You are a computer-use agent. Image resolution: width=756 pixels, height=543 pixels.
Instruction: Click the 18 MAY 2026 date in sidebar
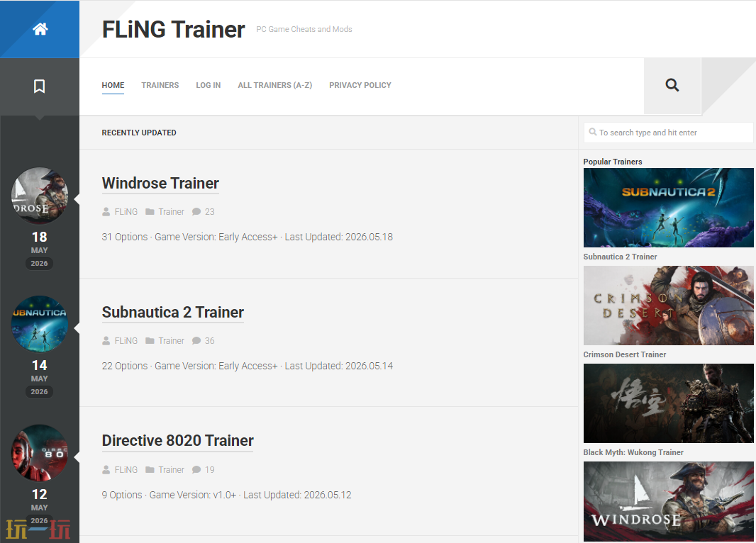(40, 250)
